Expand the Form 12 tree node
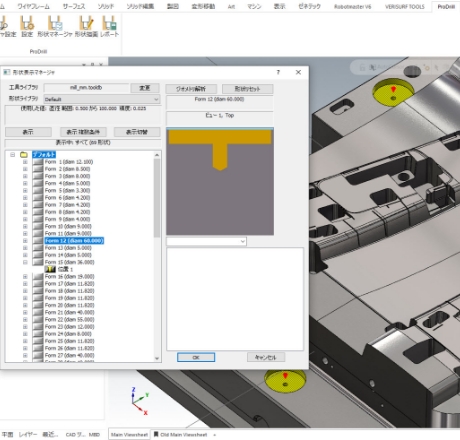Viewport: 460px width, 440px height. [25, 241]
